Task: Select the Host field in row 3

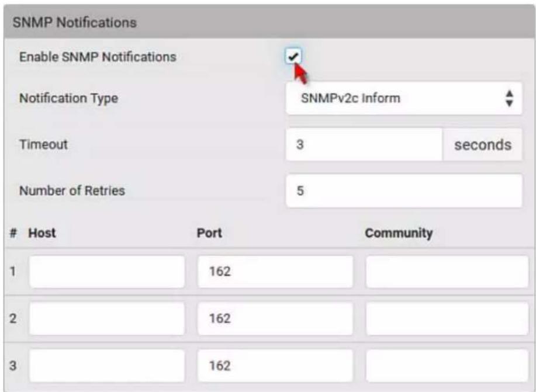Action: pyautogui.click(x=107, y=366)
